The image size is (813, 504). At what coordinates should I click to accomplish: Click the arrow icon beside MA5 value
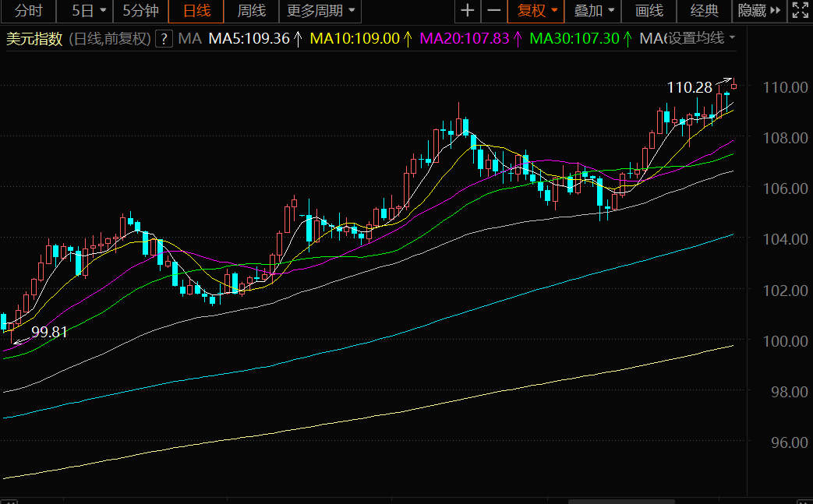pos(297,39)
